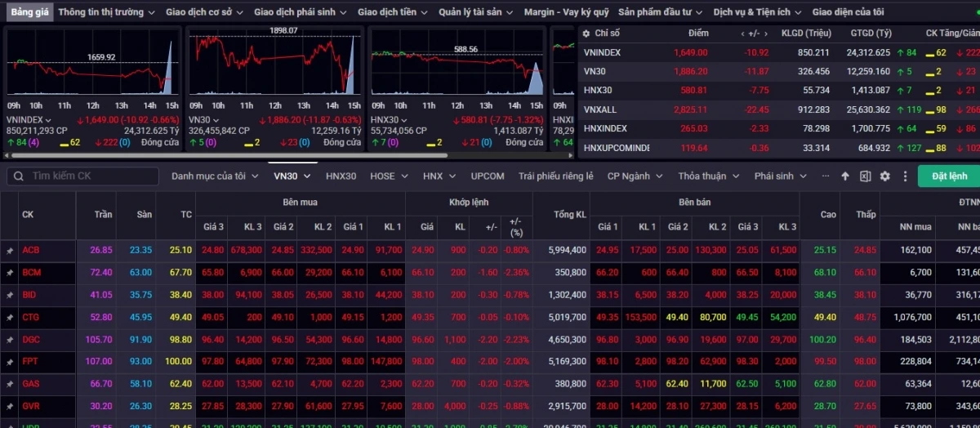Click the pin icon in Chỉ số header
This screenshot has height=428, width=980.
585,33
